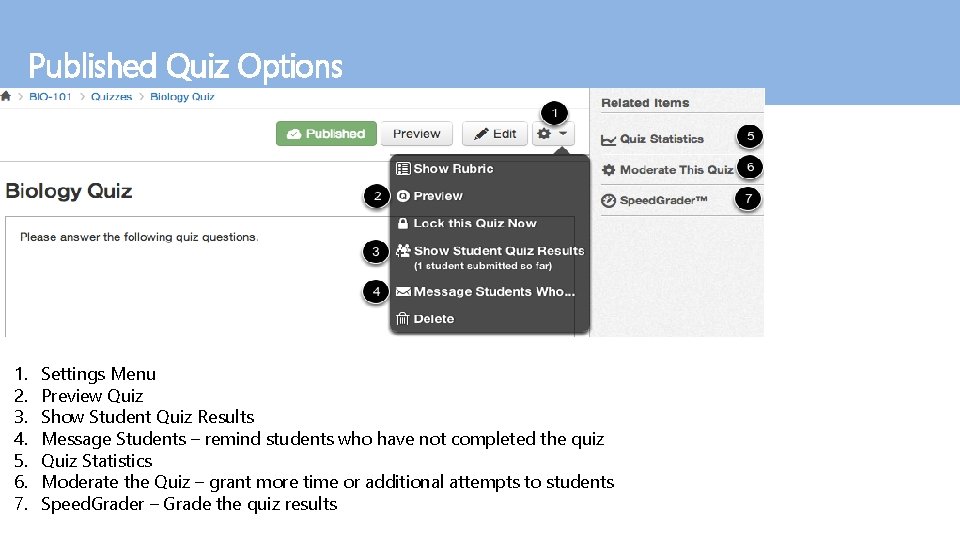Image resolution: width=960 pixels, height=540 pixels.
Task: Select Delete from the settings menu
Action: tap(433, 319)
